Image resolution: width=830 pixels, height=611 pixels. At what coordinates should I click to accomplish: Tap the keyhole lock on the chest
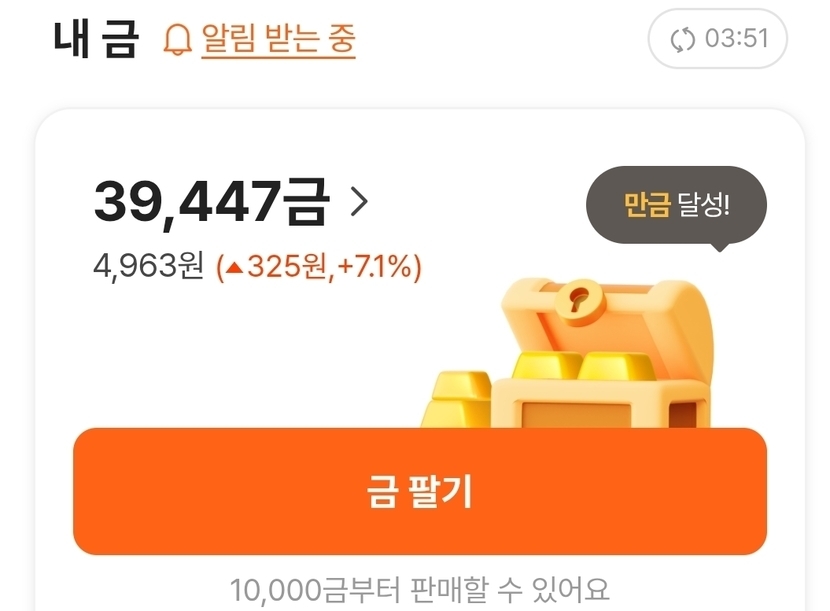(580, 299)
